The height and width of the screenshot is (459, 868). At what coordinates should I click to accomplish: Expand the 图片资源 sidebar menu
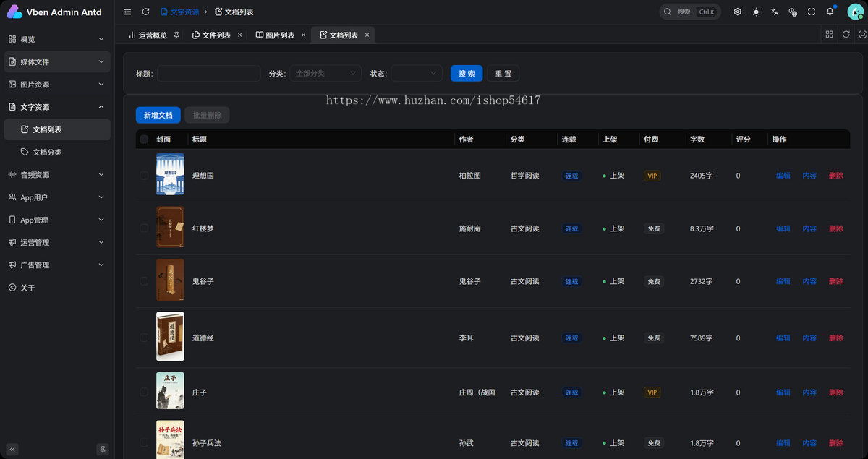[x=57, y=85]
